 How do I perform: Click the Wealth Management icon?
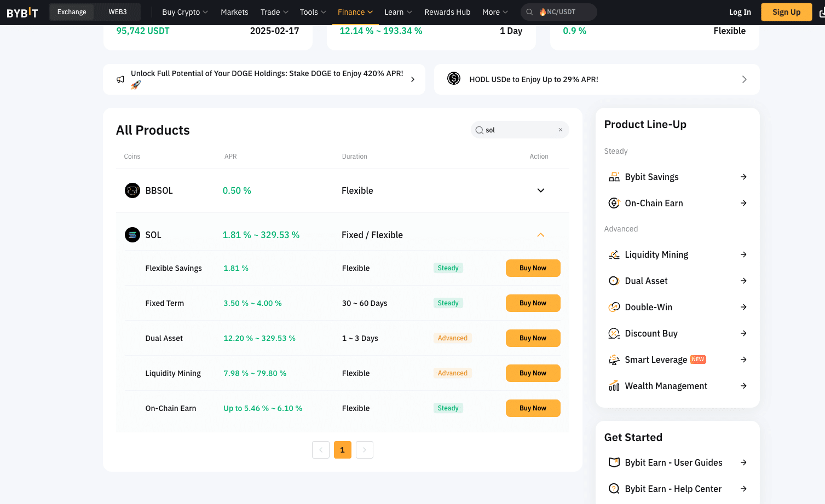tap(614, 386)
